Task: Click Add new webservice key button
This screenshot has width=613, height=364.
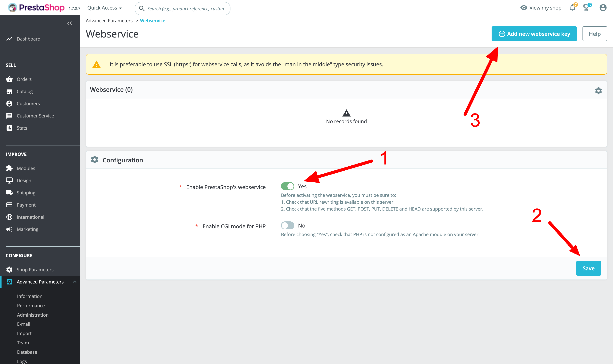Action: click(x=534, y=34)
